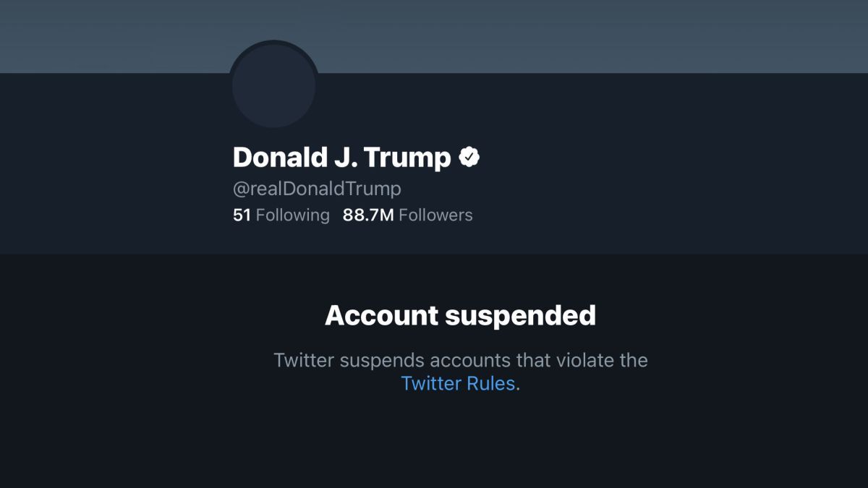Image resolution: width=868 pixels, height=488 pixels.
Task: Open the Followers list label
Action: tap(435, 215)
